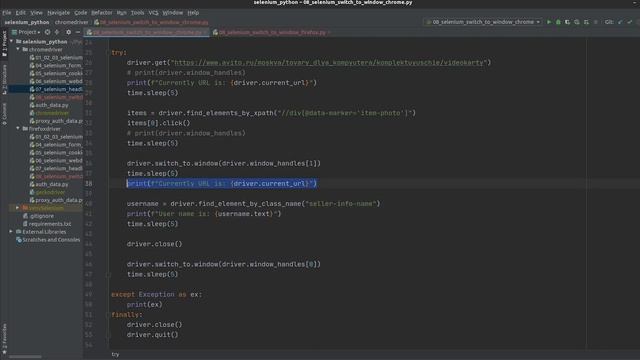
Task: Open the Project panel gear settings
Action: (68, 32)
